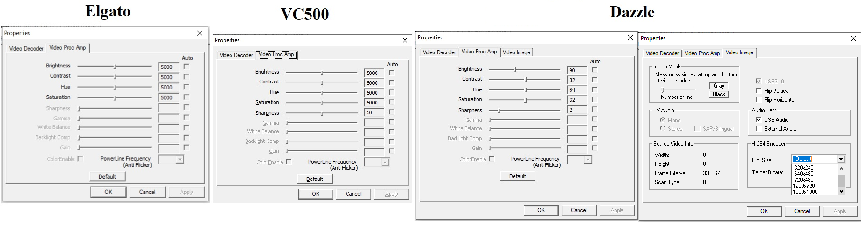Switch to Video Decoder tab in Dazzle Video Image window
Viewport: 868px width, 238px height.
[662, 53]
